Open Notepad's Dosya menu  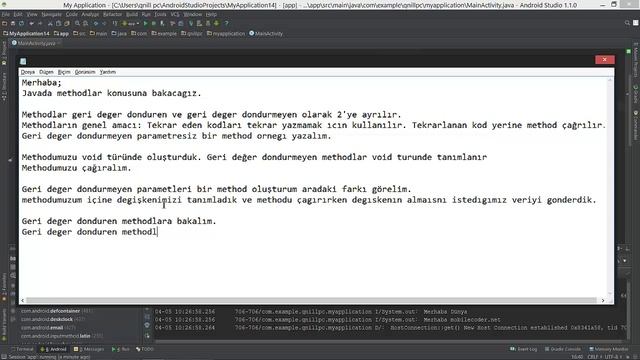tap(28, 72)
